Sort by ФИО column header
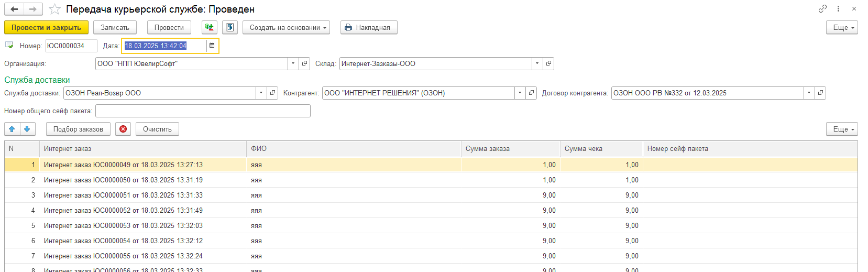 click(354, 148)
